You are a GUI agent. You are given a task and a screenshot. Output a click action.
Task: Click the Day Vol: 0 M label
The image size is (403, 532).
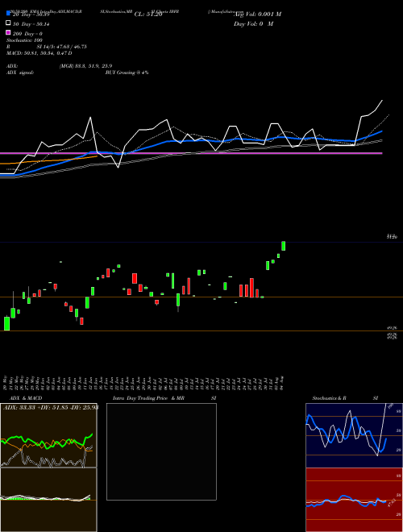253,24
